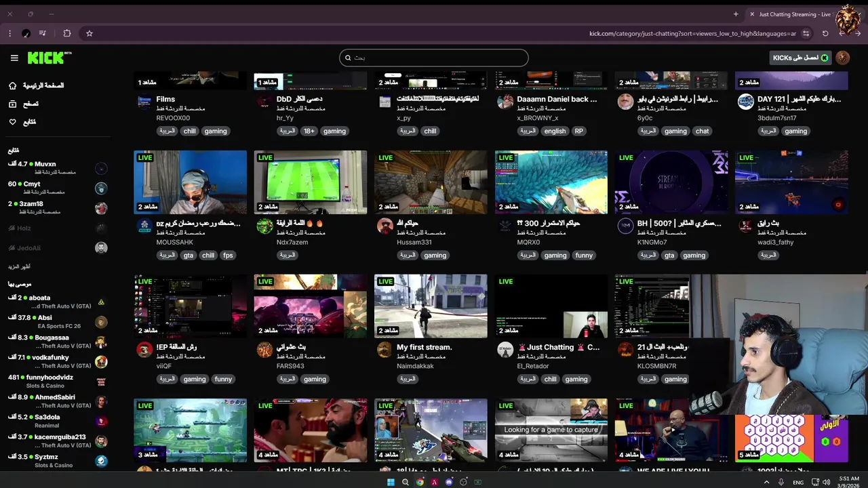Click the ENG language indicator in taskbar

[799, 482]
